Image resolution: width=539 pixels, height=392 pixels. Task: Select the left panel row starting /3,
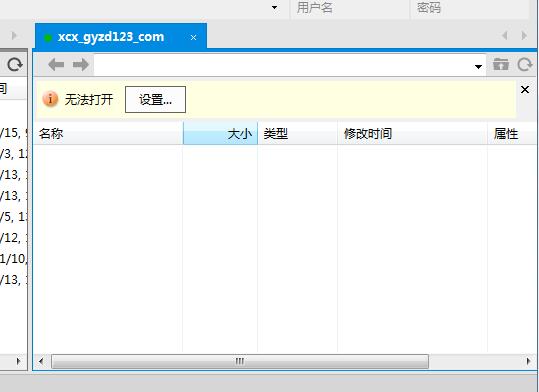(13, 154)
